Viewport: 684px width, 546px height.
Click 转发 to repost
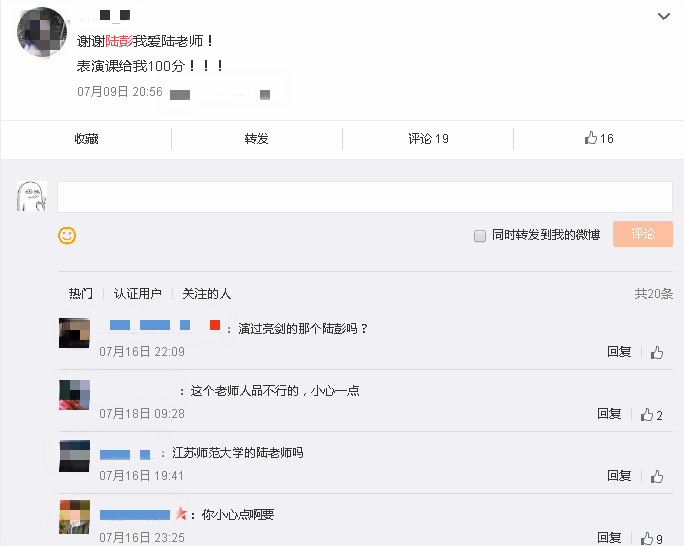click(257, 139)
